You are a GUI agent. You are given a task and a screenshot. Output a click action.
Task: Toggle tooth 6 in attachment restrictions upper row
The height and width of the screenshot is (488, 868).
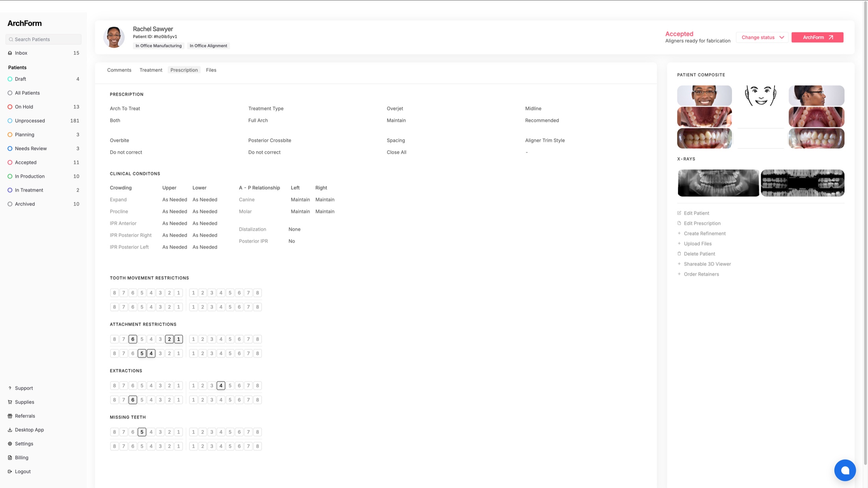coord(133,339)
